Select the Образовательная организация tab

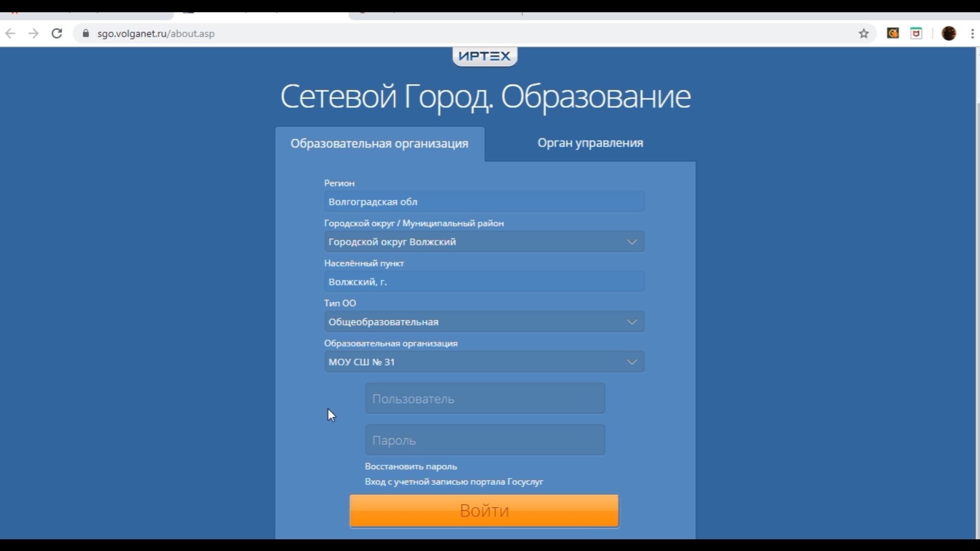coord(380,143)
